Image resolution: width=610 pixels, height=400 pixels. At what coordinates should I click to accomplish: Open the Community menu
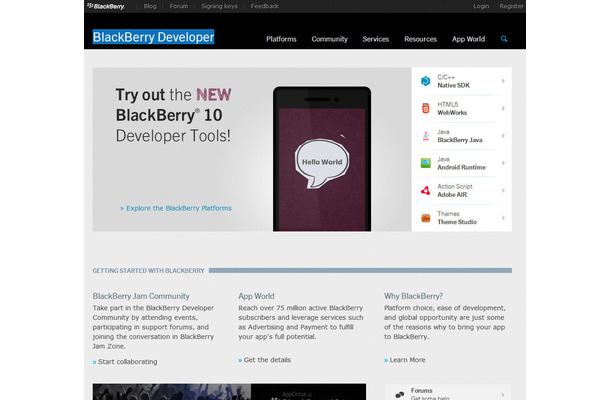(x=330, y=39)
